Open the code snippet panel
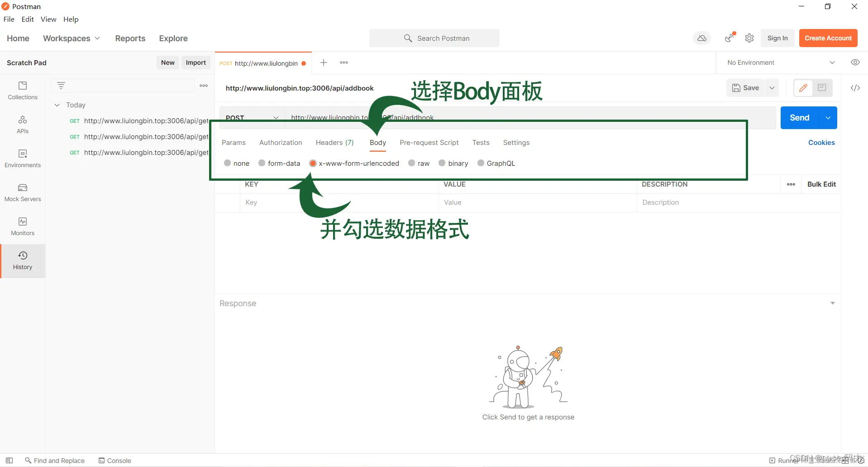 (855, 88)
